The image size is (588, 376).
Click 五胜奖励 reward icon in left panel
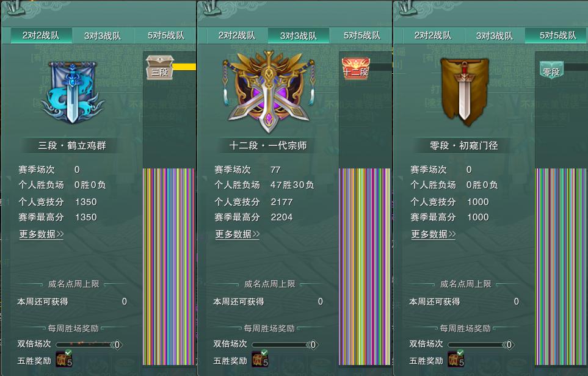click(x=64, y=359)
